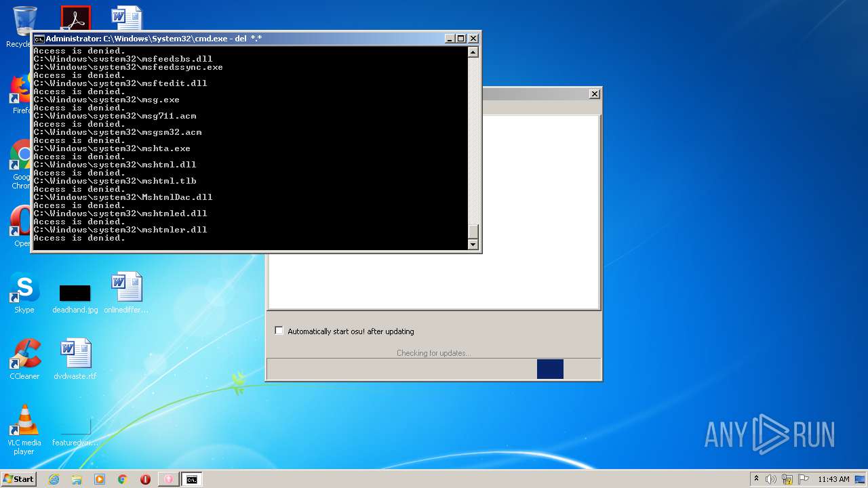
Task: Click the msg711.acm line in cmd
Action: (115, 116)
